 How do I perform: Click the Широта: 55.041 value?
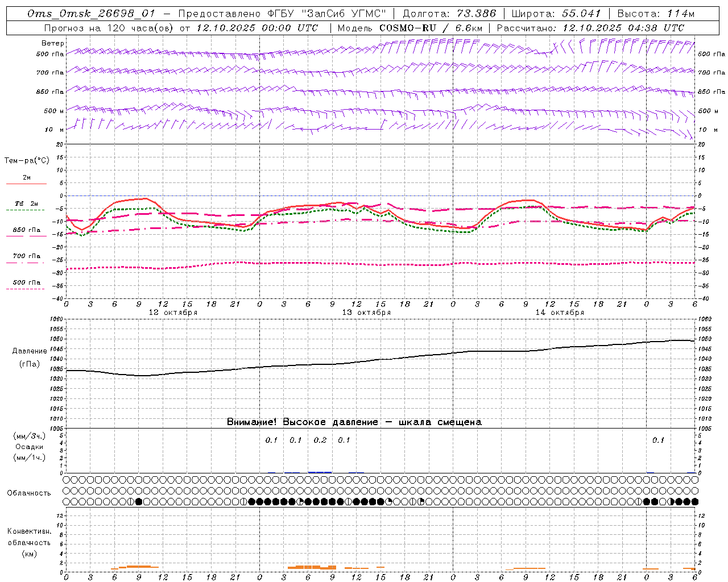point(556,14)
